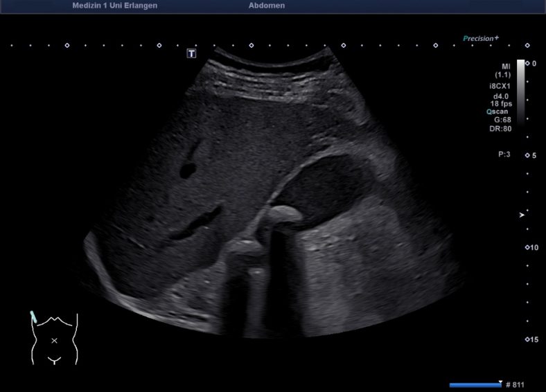Click the grayscale map bar
The image size is (546, 392).
(x=520, y=90)
